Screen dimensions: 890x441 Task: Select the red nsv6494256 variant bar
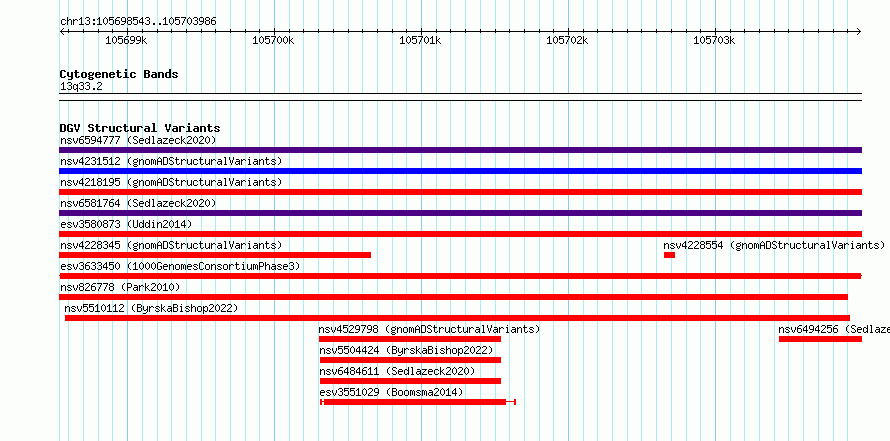tap(820, 339)
